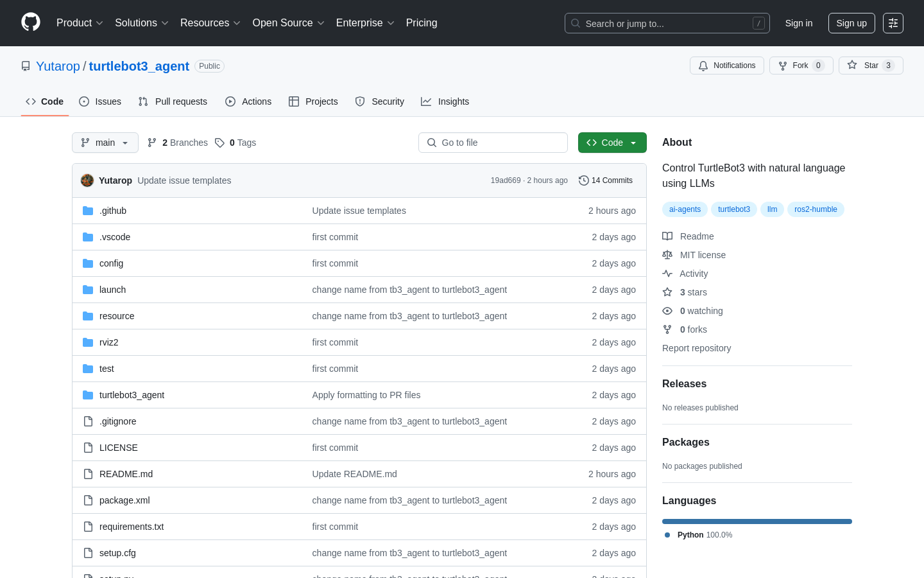Expand the Open Source menu

click(x=289, y=23)
